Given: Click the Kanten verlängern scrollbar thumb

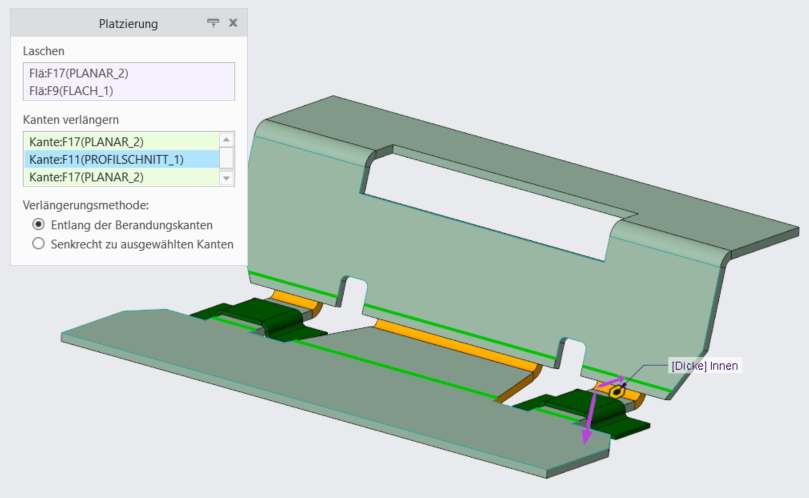Looking at the screenshot, I should click(226, 158).
